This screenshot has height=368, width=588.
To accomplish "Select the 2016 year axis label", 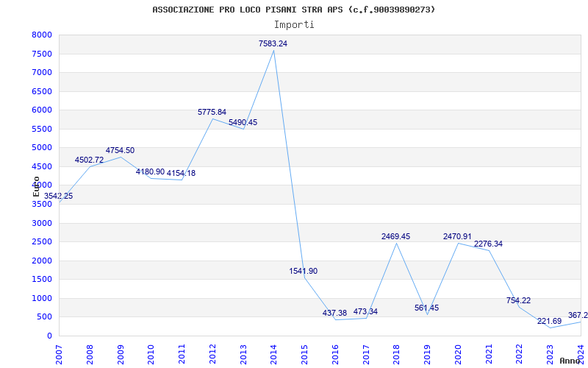I will [335, 354].
